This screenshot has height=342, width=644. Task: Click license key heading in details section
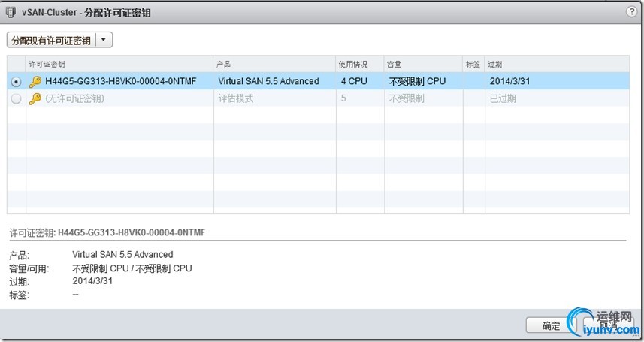[107, 233]
